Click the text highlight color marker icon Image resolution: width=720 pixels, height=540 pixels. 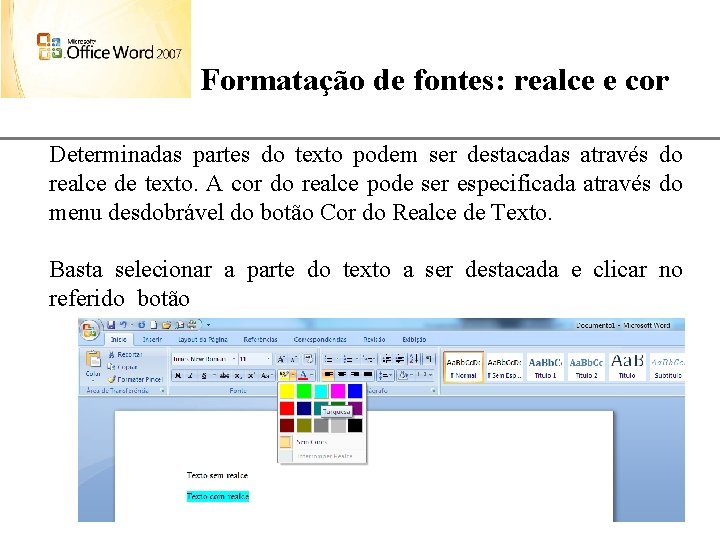tap(284, 376)
